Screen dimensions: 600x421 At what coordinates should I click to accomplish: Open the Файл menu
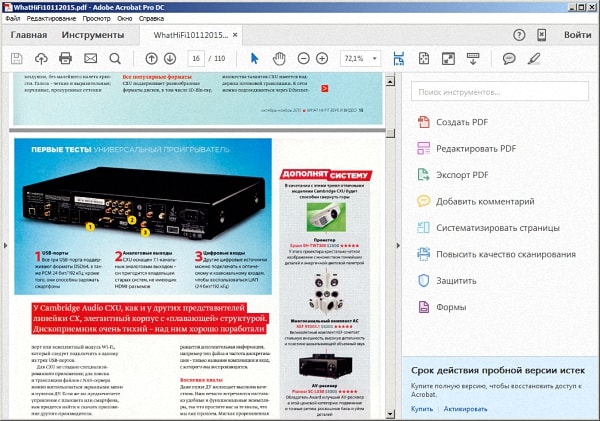pyautogui.click(x=13, y=18)
